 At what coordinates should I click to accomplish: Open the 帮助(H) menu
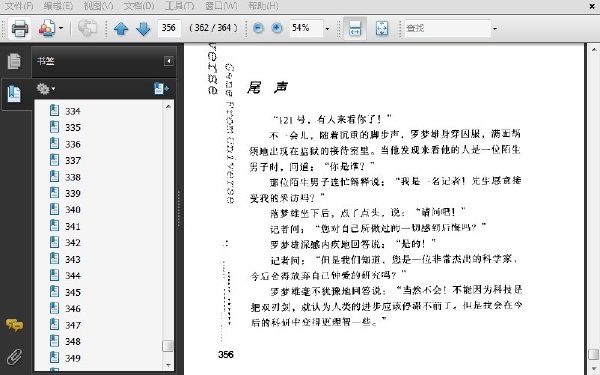(x=263, y=6)
